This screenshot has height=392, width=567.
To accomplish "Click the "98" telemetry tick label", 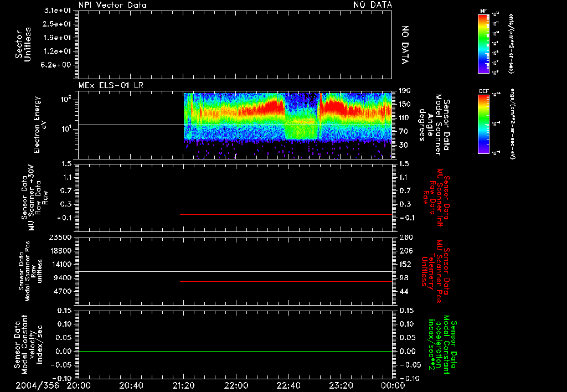I will 404,278.
